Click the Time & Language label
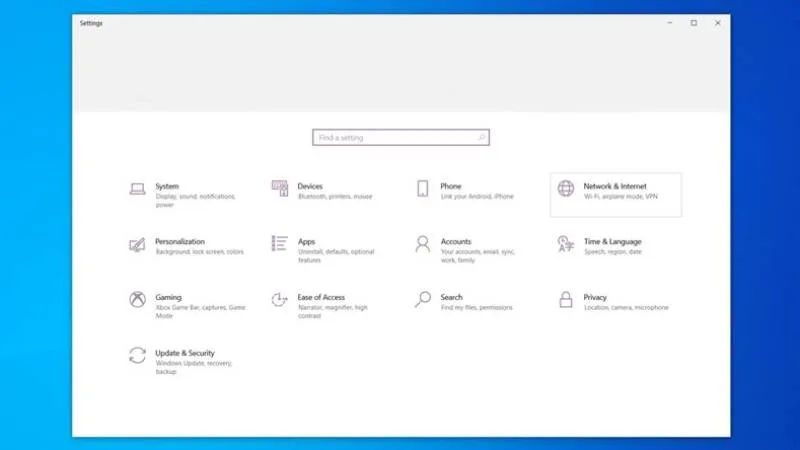 [x=612, y=241]
